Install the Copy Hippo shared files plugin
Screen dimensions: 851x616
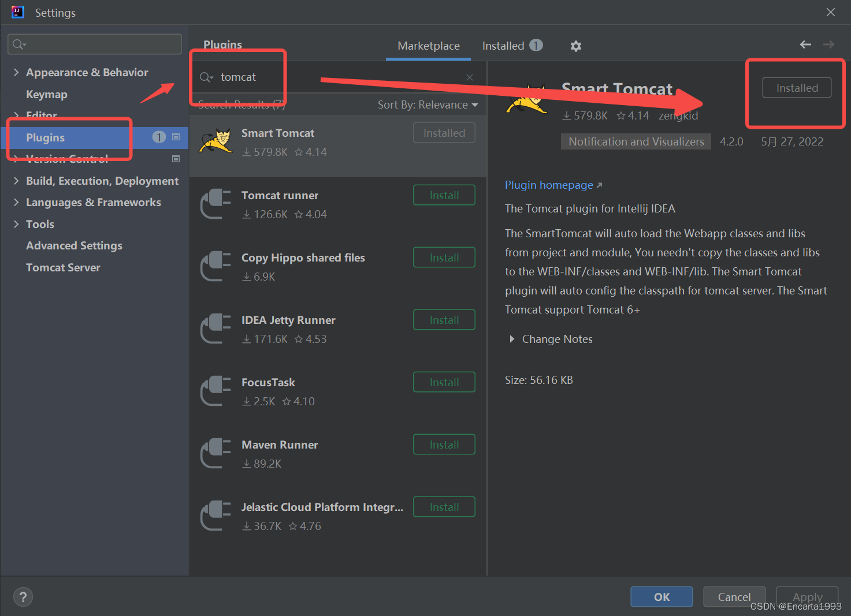point(444,257)
